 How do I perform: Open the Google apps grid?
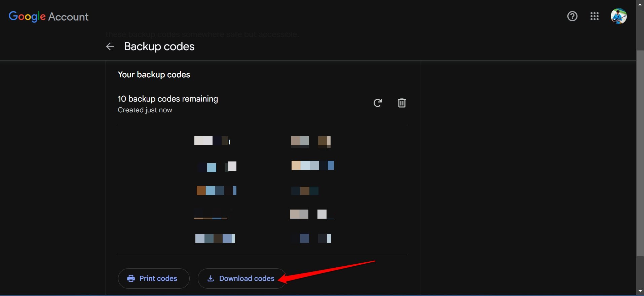click(594, 16)
